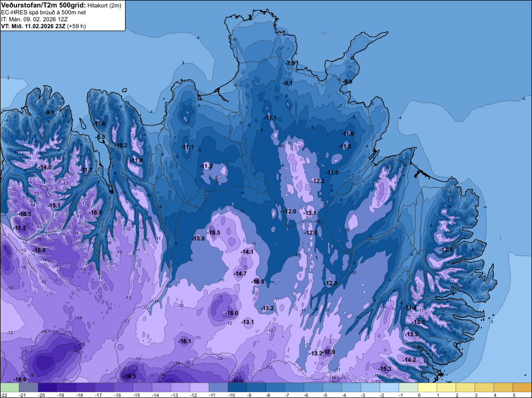Click the -14.7 temperature label
The height and width of the screenshot is (398, 532).
click(240, 273)
